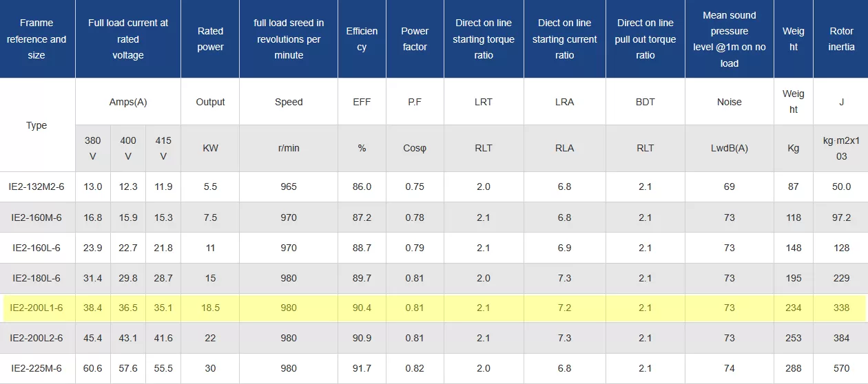Select the IE2-132M2-6 motor type cell
The width and height of the screenshot is (868, 384).
point(37,186)
